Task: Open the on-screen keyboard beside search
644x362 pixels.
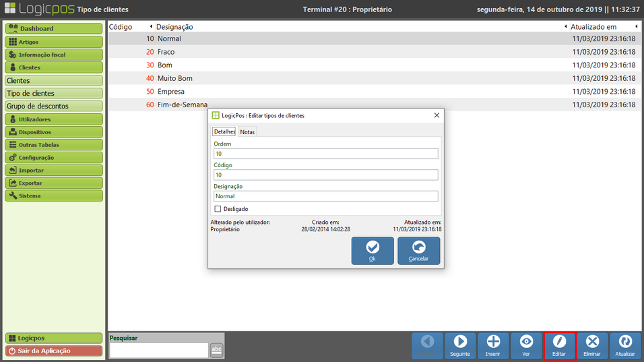Action: (216, 349)
